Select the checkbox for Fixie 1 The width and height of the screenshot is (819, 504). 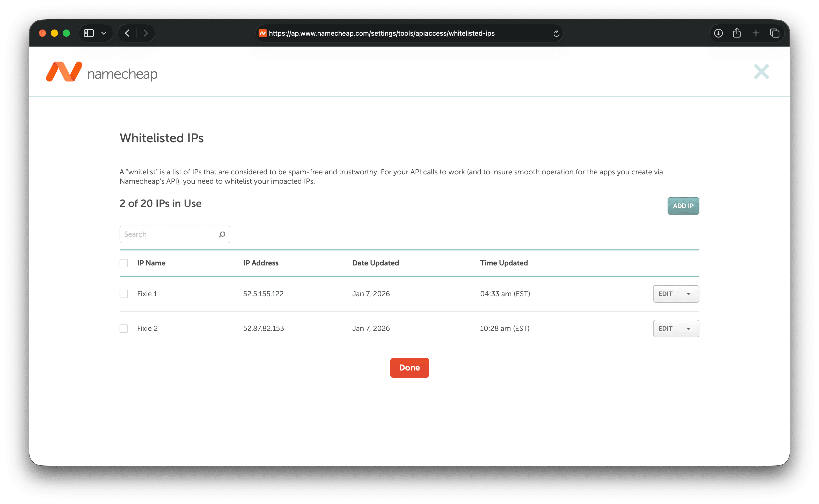click(124, 294)
